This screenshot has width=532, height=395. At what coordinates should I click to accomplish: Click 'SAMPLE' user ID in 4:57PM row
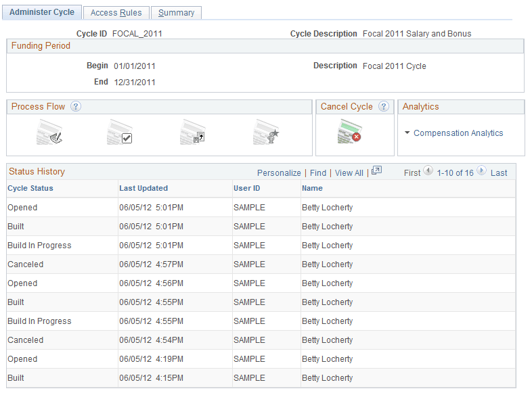249,264
